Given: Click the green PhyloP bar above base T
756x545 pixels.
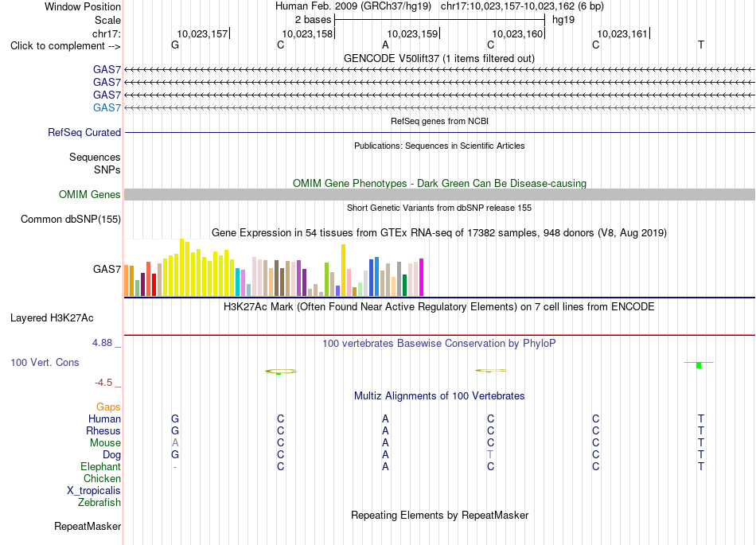Looking at the screenshot, I should (x=699, y=364).
